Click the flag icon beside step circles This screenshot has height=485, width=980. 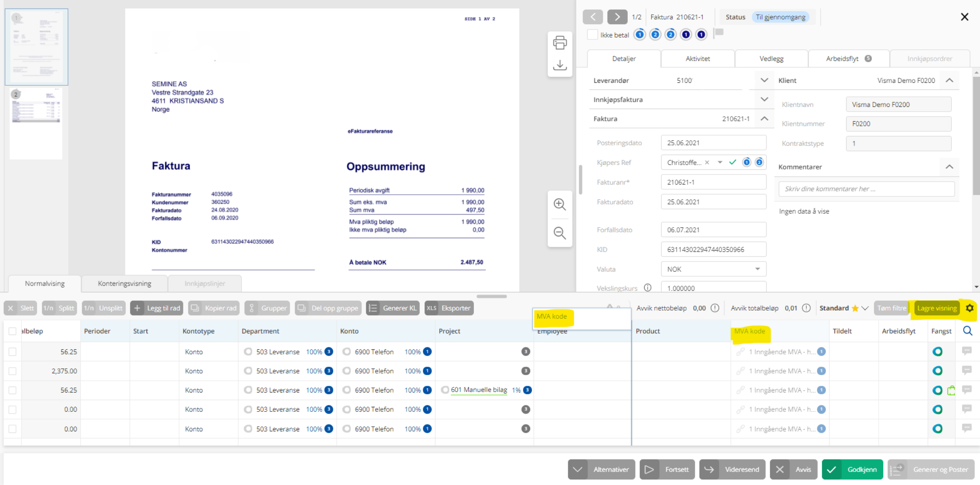click(719, 33)
